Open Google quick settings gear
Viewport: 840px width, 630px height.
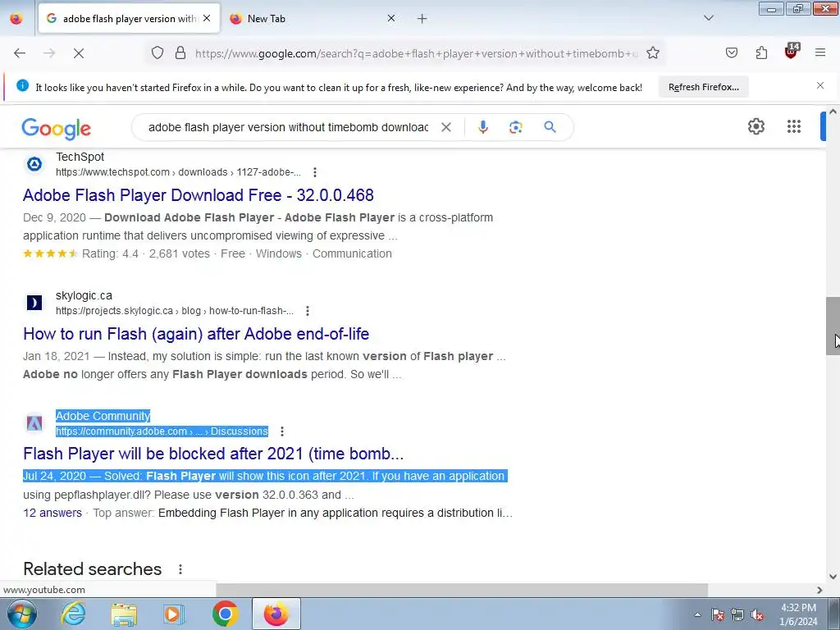[x=756, y=127]
